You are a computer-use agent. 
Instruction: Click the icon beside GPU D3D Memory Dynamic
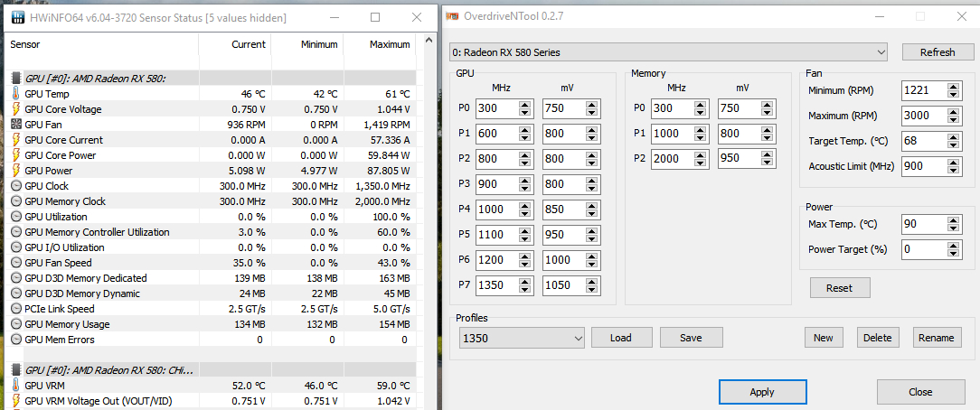pyautogui.click(x=15, y=294)
